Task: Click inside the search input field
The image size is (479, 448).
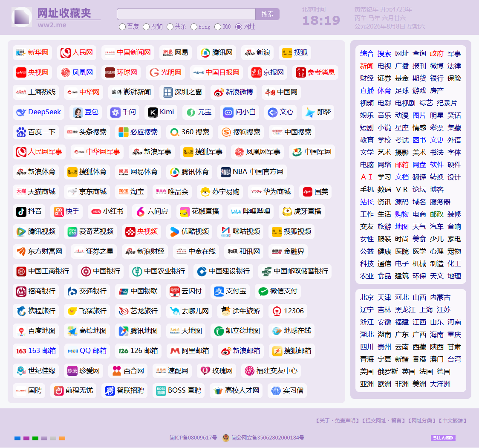Action: [x=186, y=14]
